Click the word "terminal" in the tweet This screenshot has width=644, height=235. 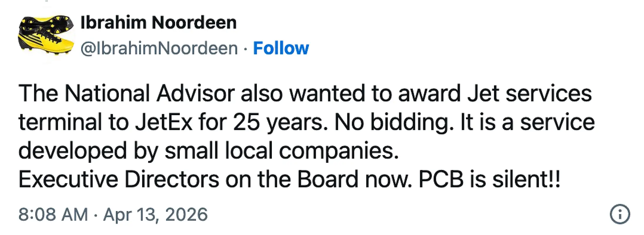click(60, 122)
